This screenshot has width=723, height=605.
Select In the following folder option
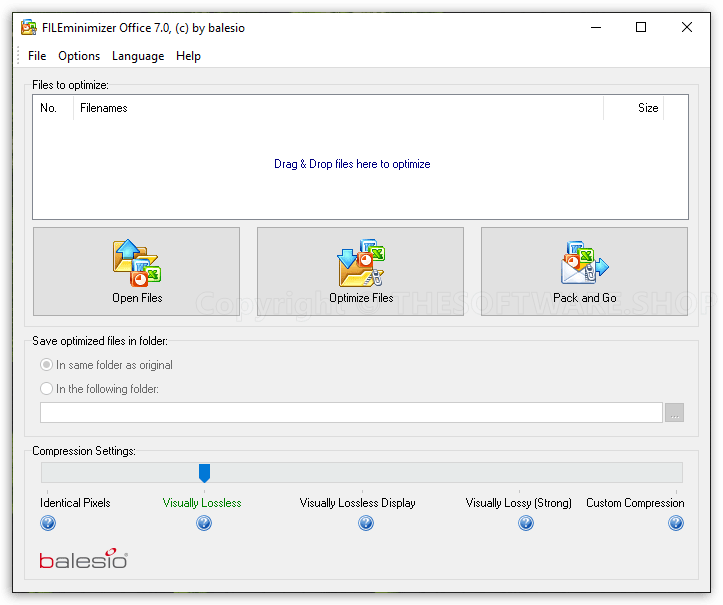pos(100,389)
